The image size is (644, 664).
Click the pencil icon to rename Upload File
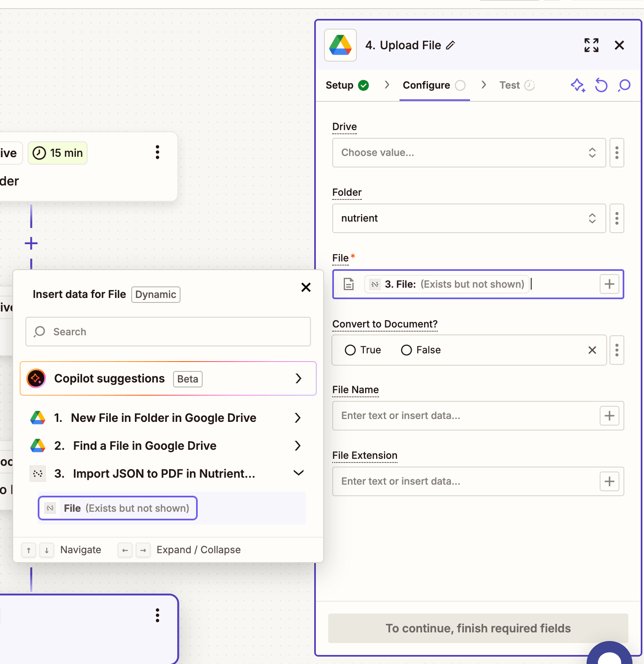pos(450,45)
